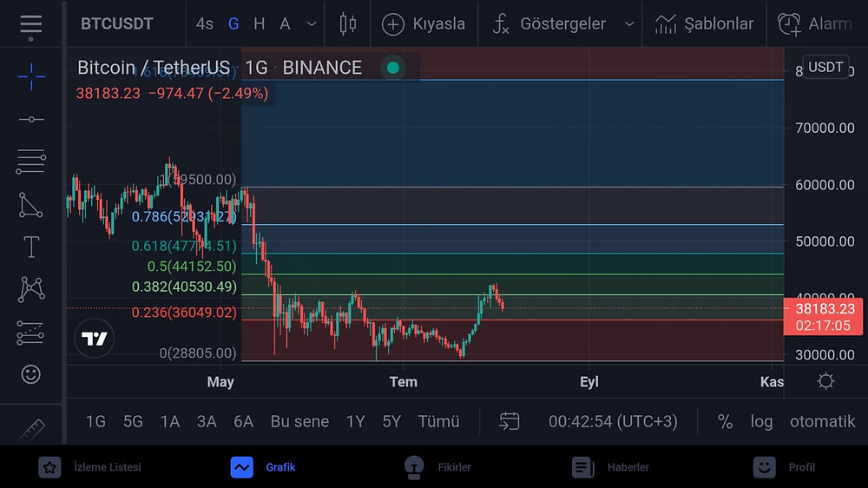Screen dimensions: 868x488
Task: Open the Göstergeler indicators panel
Action: tap(549, 23)
